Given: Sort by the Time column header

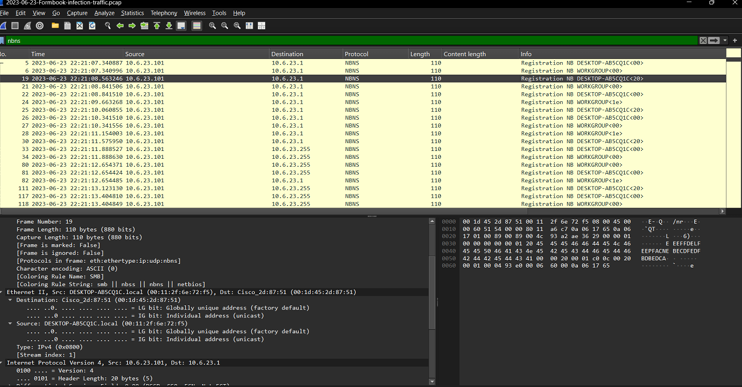Looking at the screenshot, I should [76, 54].
